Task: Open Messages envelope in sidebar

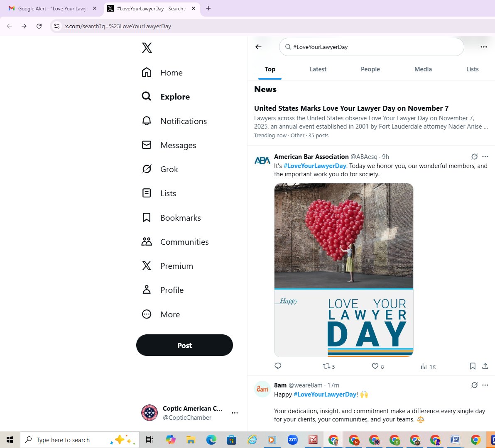Action: [x=169, y=145]
